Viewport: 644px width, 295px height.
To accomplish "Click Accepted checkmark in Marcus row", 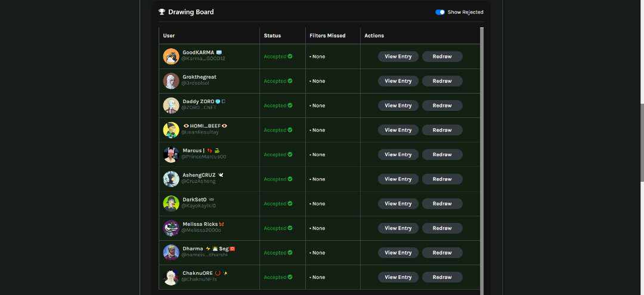I will point(290,154).
